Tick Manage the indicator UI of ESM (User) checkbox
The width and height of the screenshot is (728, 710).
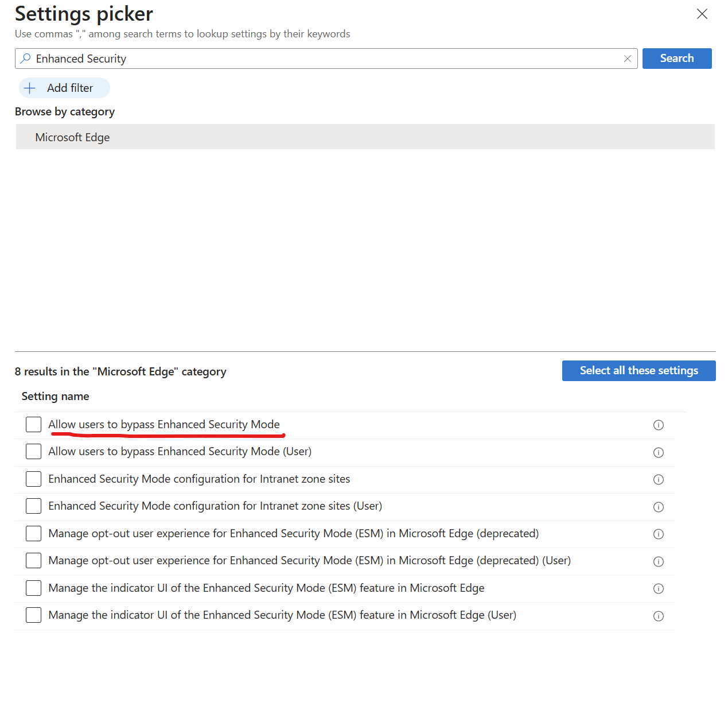34,615
